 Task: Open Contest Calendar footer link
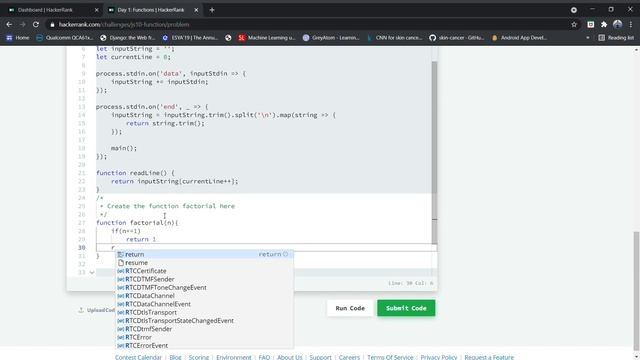click(x=138, y=357)
